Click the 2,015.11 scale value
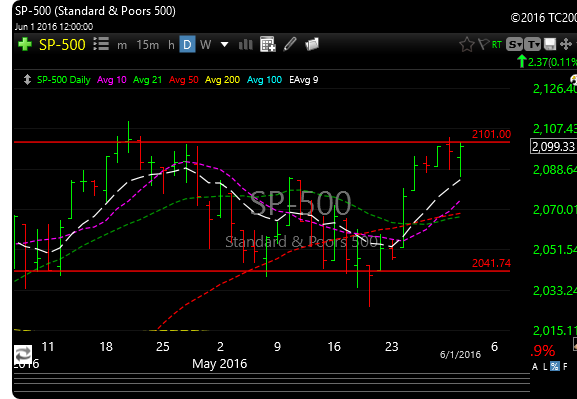Image resolution: width=577 pixels, height=399 pixels. [x=555, y=330]
